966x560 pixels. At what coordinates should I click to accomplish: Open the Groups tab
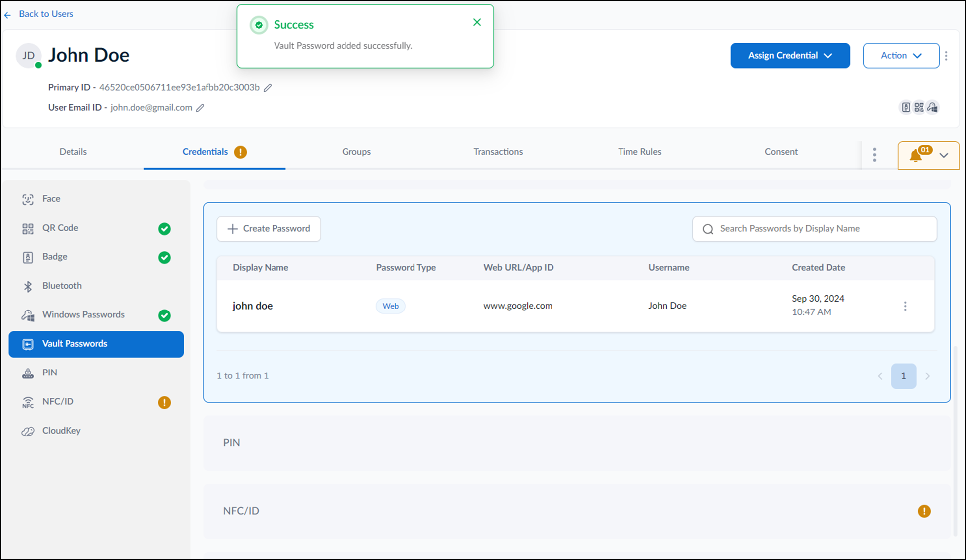coord(356,152)
